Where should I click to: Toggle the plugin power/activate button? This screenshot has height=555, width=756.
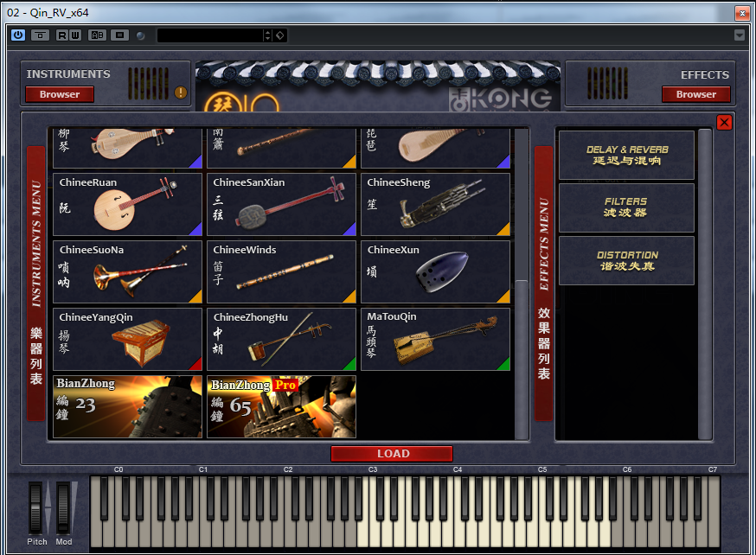[x=18, y=35]
